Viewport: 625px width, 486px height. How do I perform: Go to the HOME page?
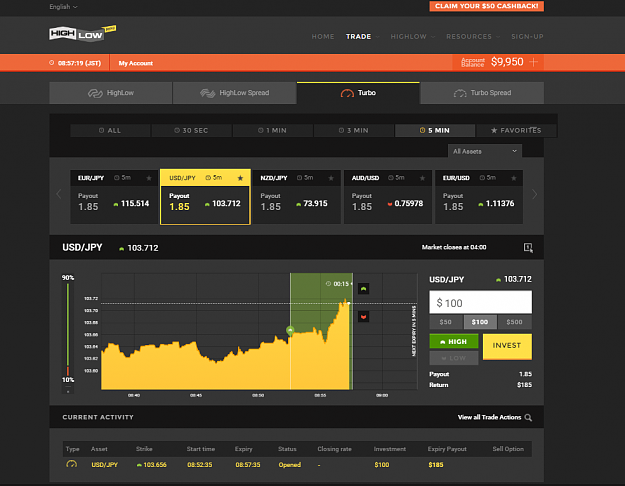coord(323,37)
